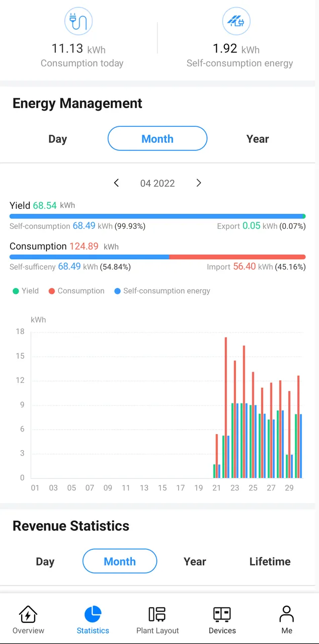Tap the Export 0.05 kWh (0.07%) text
Viewport: 319px width, 644px height.
point(261,226)
